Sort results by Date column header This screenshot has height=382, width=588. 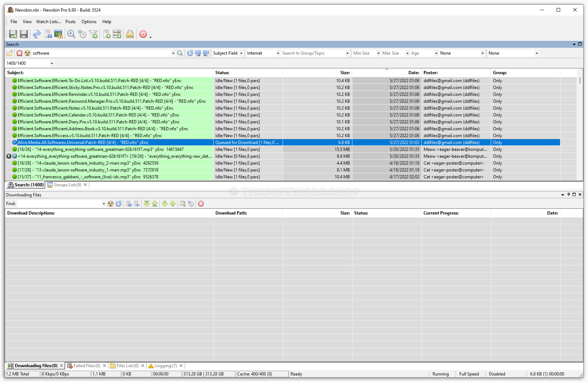click(387, 73)
